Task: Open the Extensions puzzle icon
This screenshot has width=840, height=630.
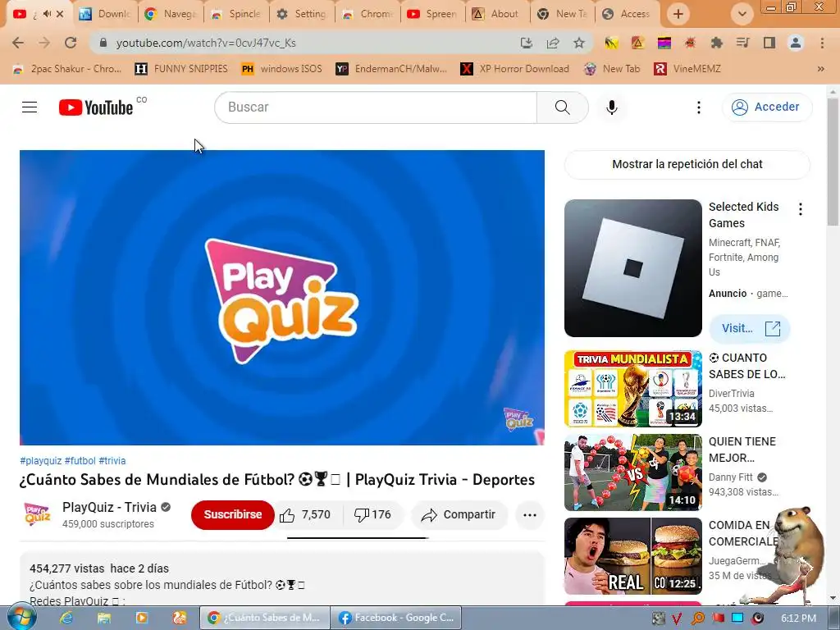Action: pos(716,43)
